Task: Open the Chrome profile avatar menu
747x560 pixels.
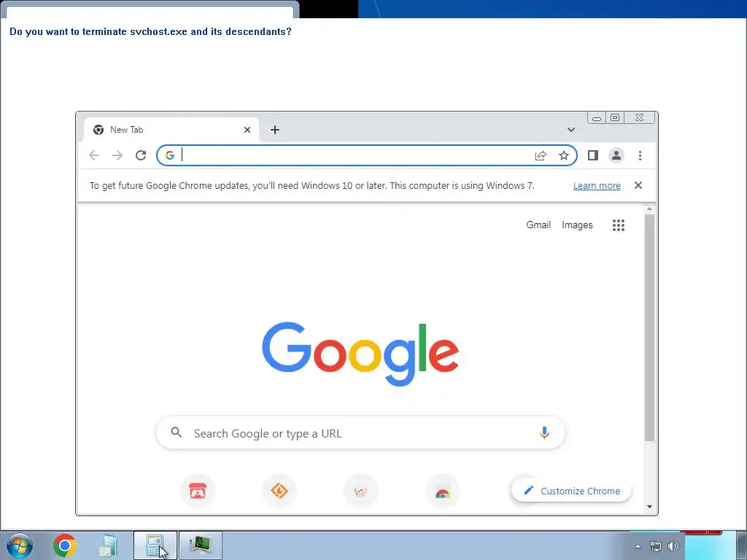Action: [616, 155]
